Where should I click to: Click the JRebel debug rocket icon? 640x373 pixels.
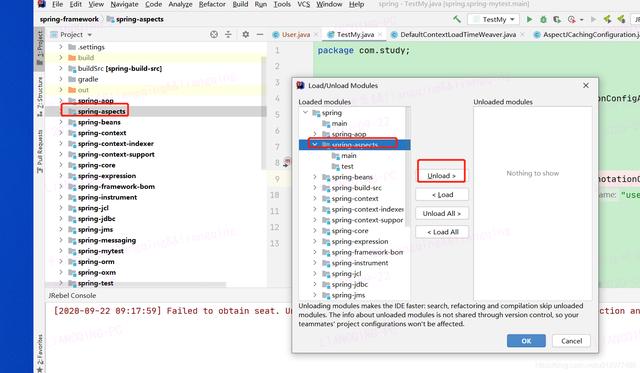tap(621, 19)
